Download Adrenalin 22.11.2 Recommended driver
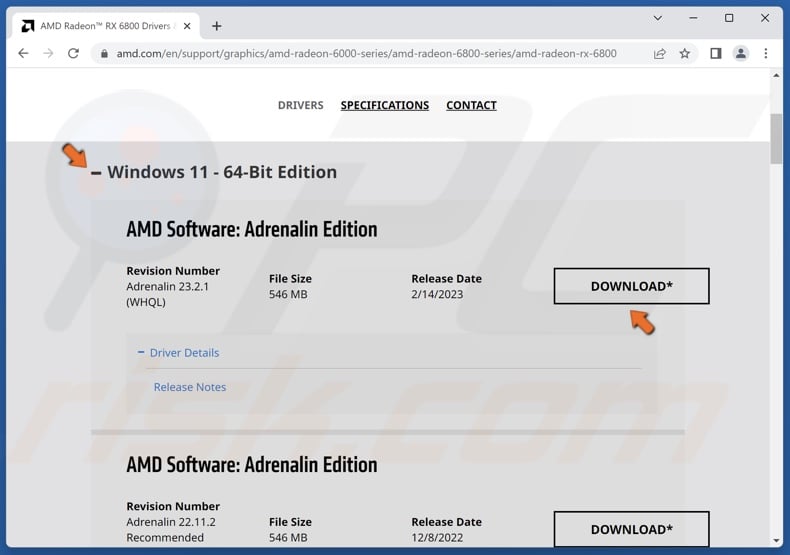The height and width of the screenshot is (555, 790). [631, 529]
